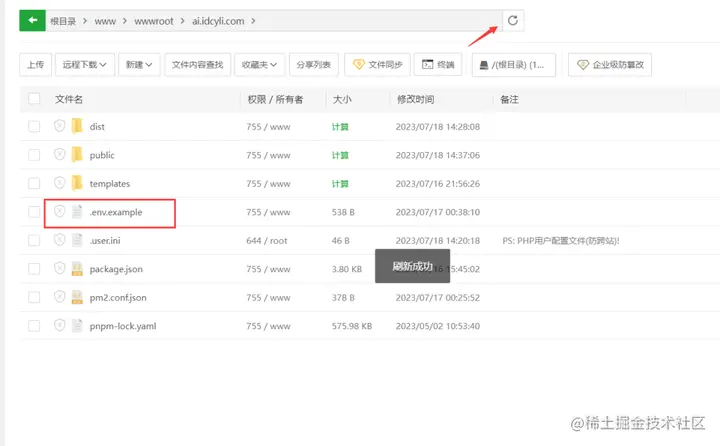Open the pm2.conf.json file name
The image size is (720, 446).
click(118, 298)
